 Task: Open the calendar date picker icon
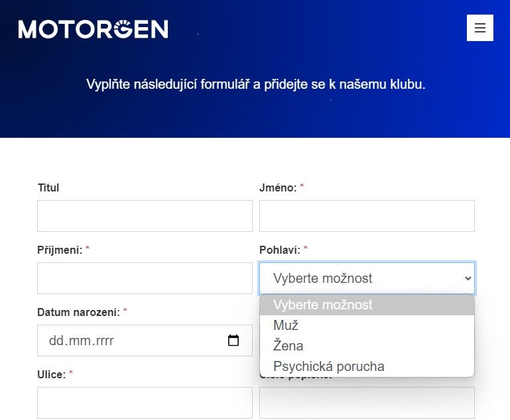pos(233,341)
